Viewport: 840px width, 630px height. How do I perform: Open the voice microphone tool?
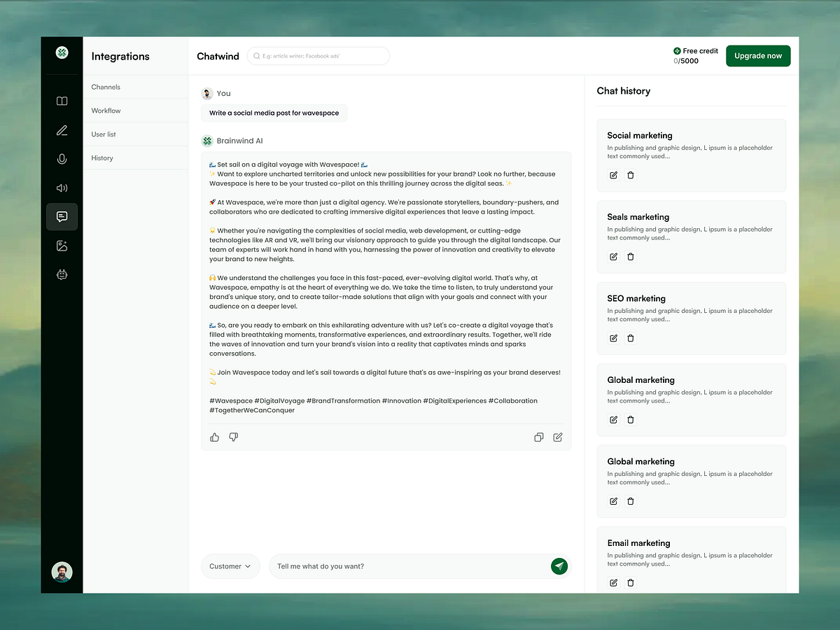62,159
